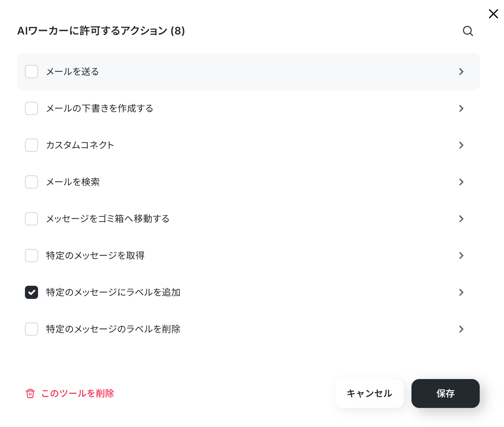The width and height of the screenshot is (504, 427).
Task: Select the メールを検索 checkbox
Action: pos(31,182)
